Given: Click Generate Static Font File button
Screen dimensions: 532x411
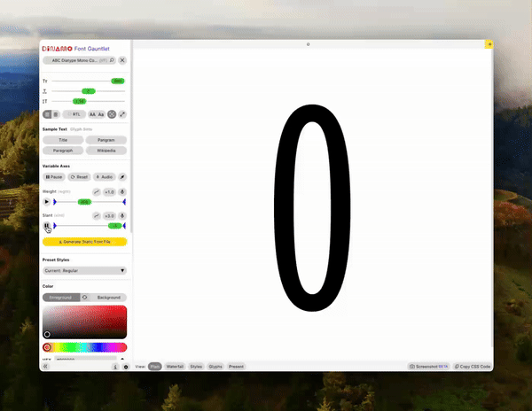Looking at the screenshot, I should 84,241.
